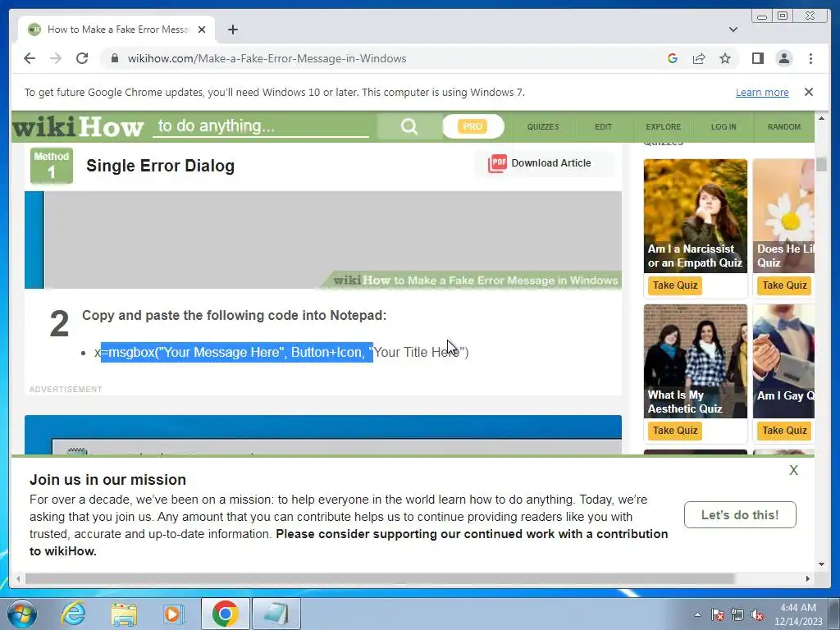The height and width of the screenshot is (630, 840).
Task: Take the Am I Gay Quiz
Action: 784,431
